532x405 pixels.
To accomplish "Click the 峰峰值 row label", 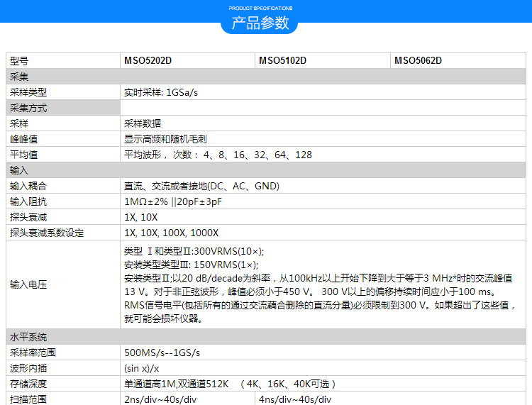I will pyautogui.click(x=23, y=139).
